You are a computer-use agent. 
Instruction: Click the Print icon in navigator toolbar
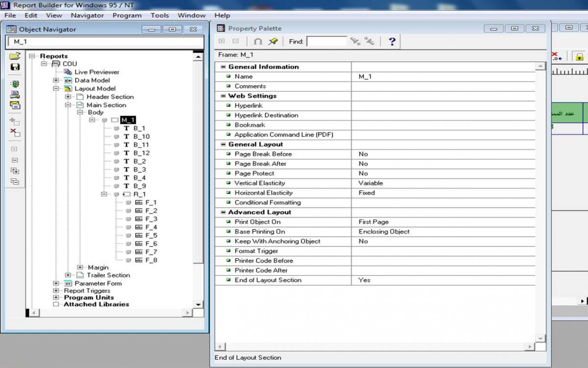(x=15, y=95)
